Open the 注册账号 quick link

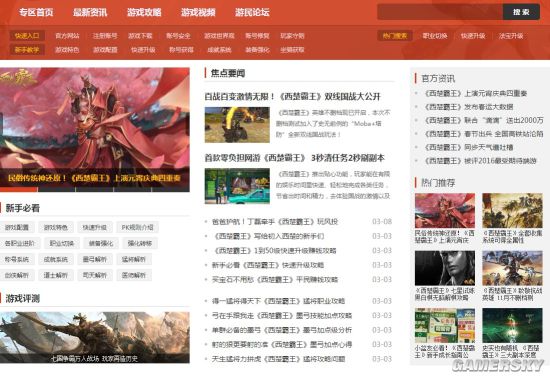[x=105, y=36]
